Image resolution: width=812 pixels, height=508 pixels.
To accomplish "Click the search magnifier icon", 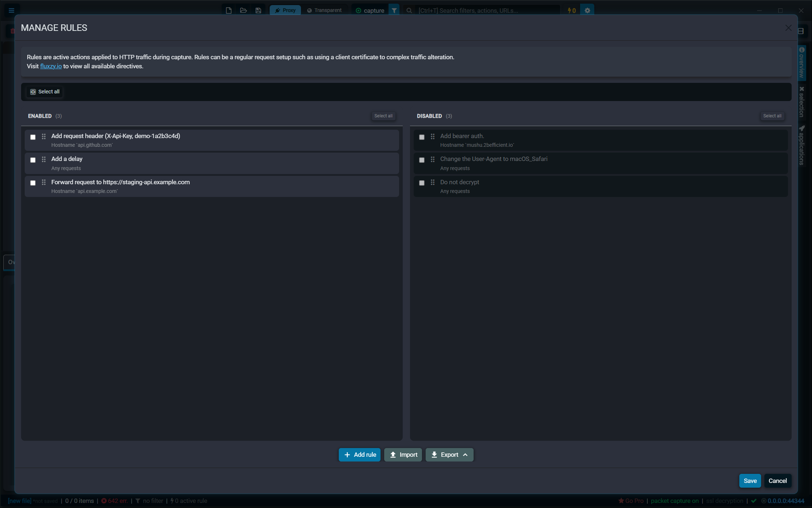I will point(409,11).
